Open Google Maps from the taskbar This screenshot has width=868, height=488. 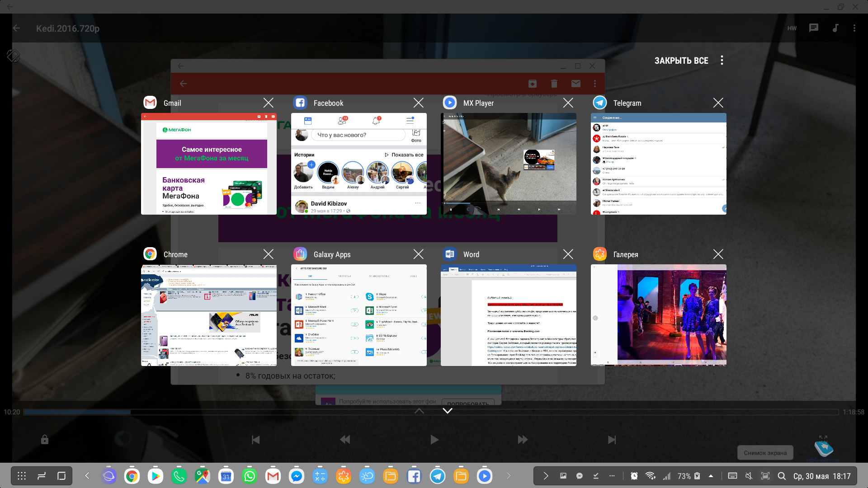pos(203,476)
